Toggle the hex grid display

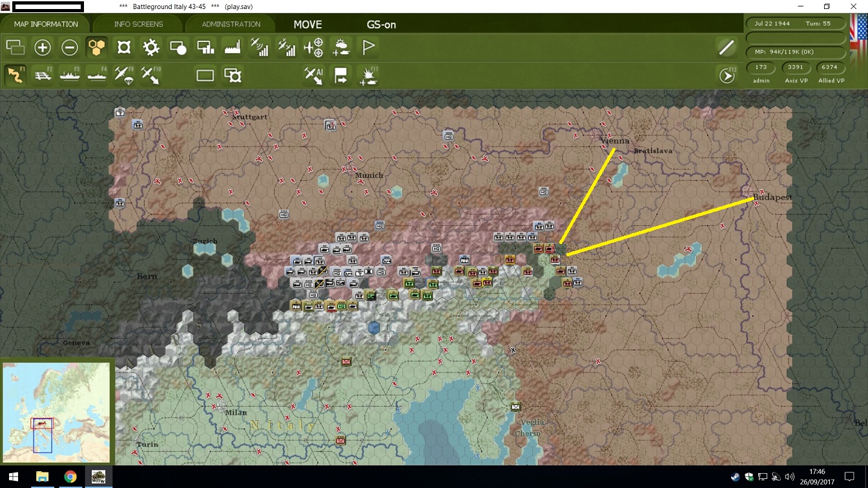coord(97,47)
